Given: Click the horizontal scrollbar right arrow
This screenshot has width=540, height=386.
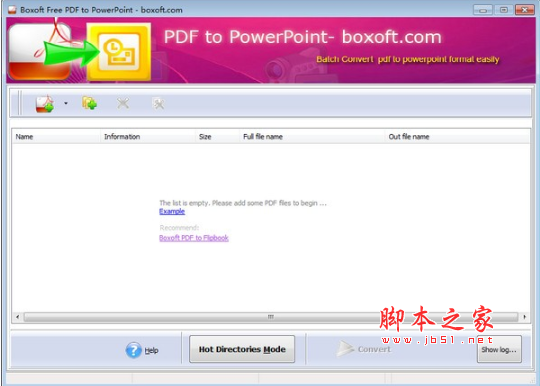Looking at the screenshot, I should pos(525,317).
